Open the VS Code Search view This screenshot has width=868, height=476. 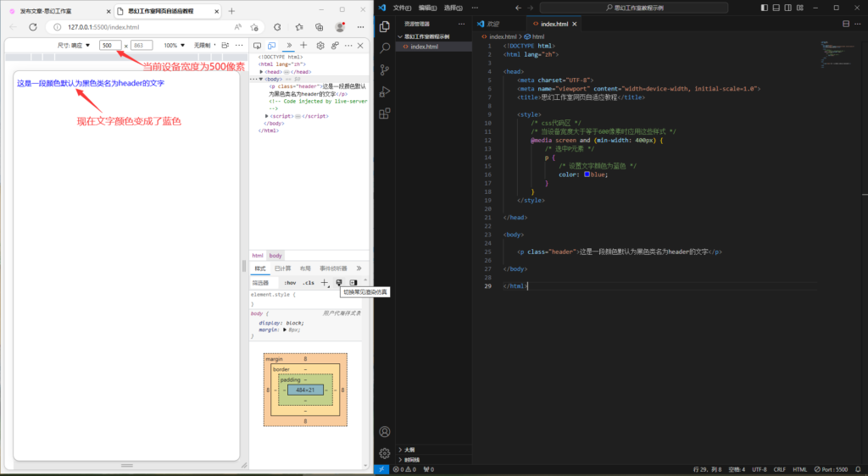coord(385,48)
